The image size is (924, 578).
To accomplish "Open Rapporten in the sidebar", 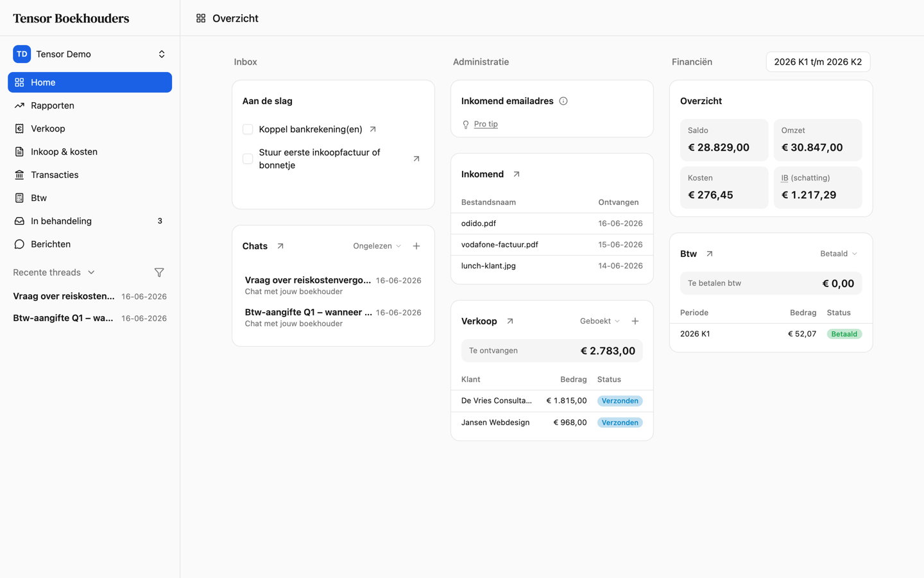I will (x=90, y=105).
